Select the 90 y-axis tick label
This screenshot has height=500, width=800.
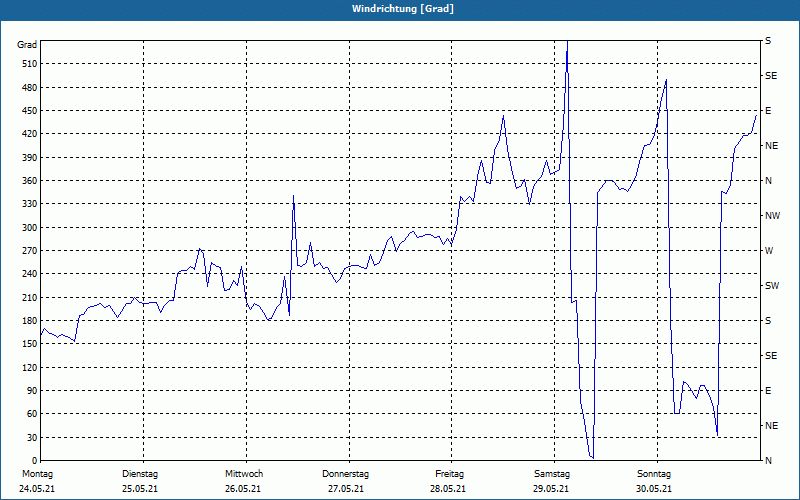click(x=32, y=391)
